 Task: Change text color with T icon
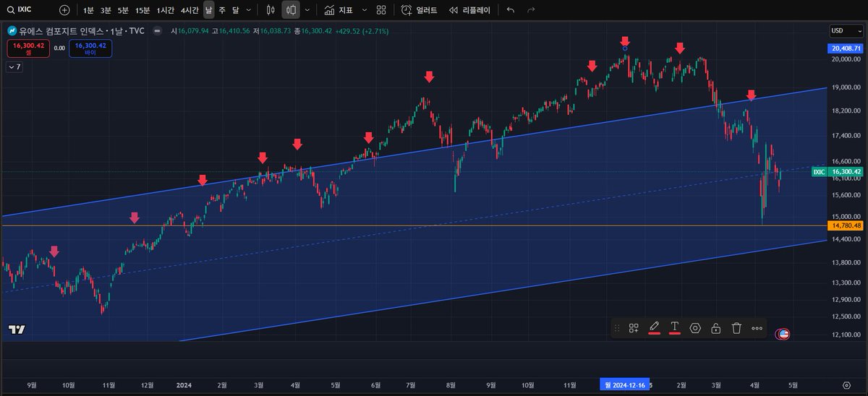[x=674, y=328]
